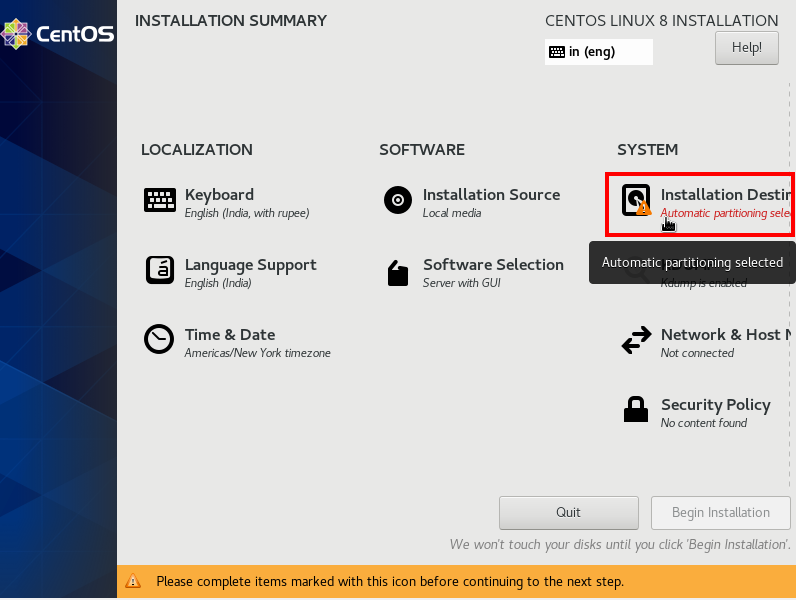Click 'English (India)' language subtitle
This screenshot has height=600, width=796.
[x=218, y=283]
